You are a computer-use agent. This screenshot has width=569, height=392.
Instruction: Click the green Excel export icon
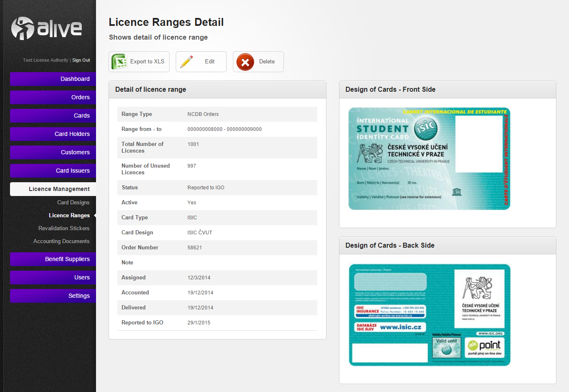point(119,62)
